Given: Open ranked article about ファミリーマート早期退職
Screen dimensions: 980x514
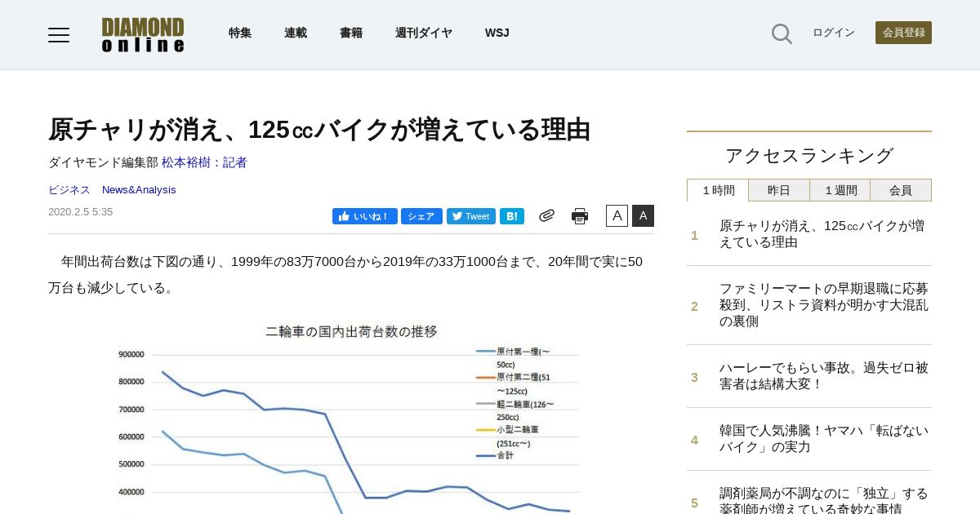Looking at the screenshot, I should click(x=824, y=305).
